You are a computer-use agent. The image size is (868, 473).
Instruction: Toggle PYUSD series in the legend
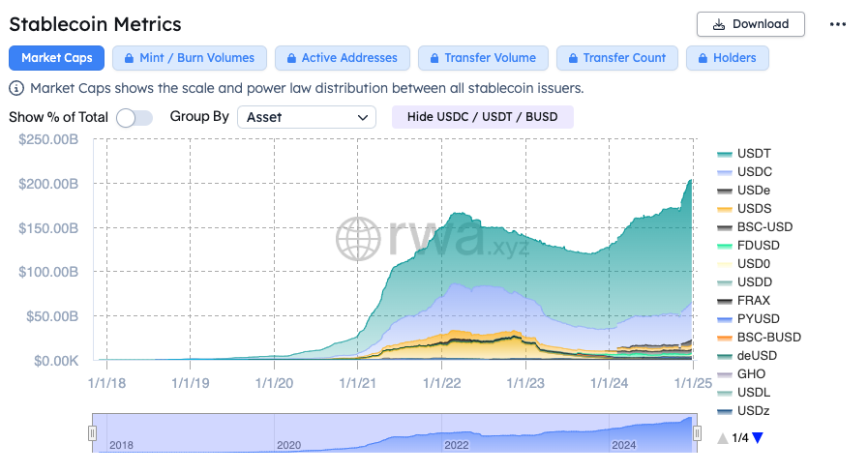[x=748, y=318]
